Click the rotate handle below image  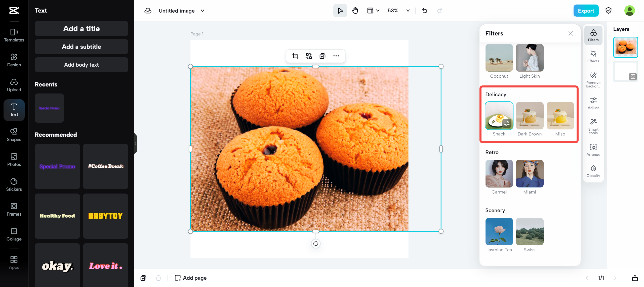point(315,244)
